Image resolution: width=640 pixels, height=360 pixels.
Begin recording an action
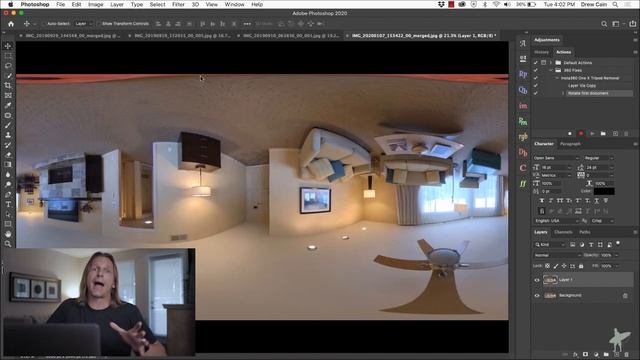[581, 133]
